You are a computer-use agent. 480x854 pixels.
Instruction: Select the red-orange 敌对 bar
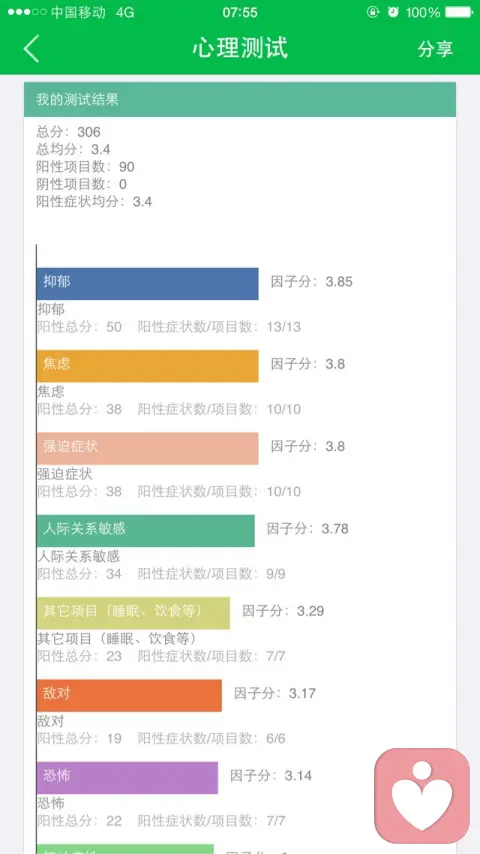[x=129, y=695]
